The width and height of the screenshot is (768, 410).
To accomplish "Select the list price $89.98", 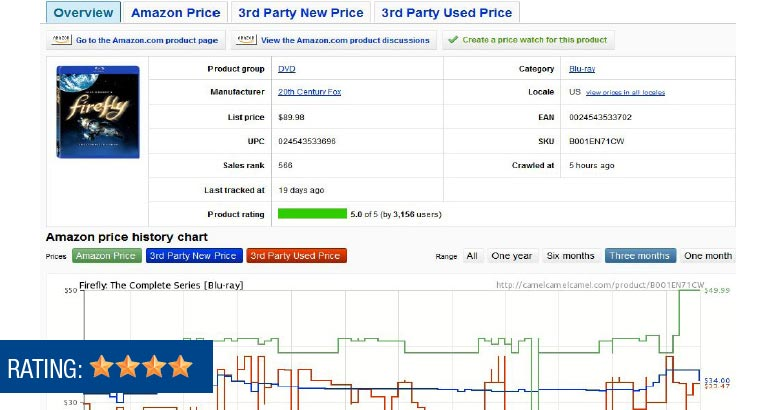I will pyautogui.click(x=291, y=118).
